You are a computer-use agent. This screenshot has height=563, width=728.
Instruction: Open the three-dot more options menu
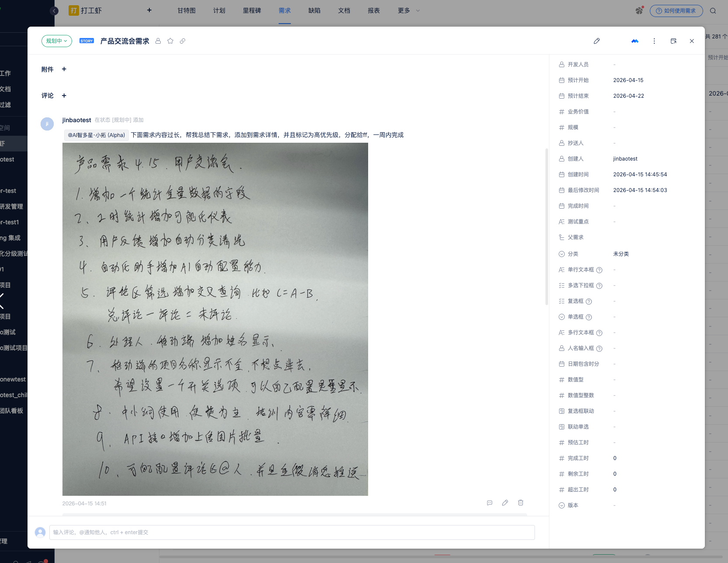pos(654,41)
